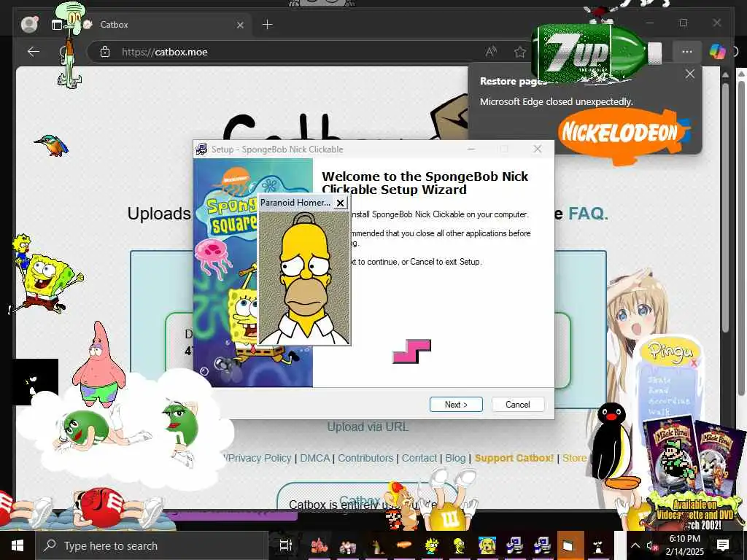Viewport: 747px width, 560px height.
Task: Close the Catbox tab
Action: point(240,25)
